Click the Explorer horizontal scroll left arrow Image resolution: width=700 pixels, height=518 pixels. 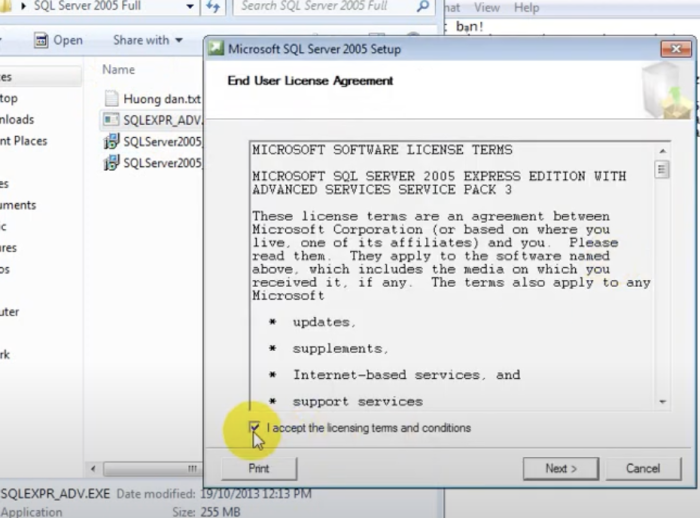point(93,469)
